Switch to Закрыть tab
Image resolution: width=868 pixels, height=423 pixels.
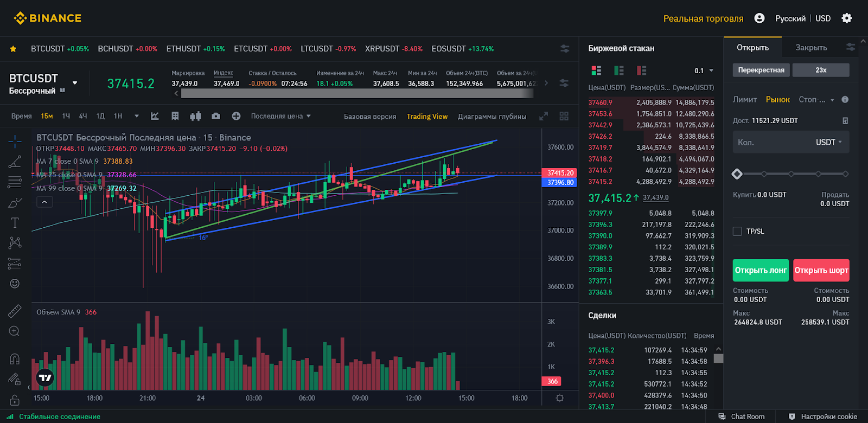(x=811, y=48)
